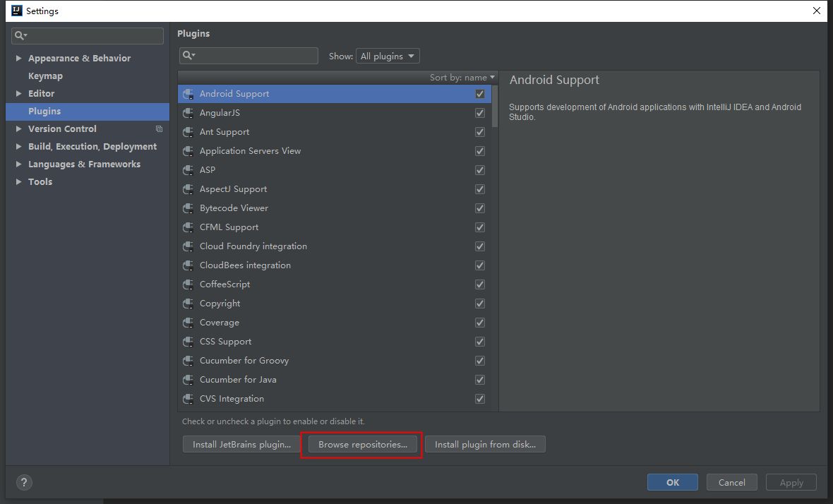Toggle the CFML Support checkbox
Viewport: 833px width, 504px height.
tap(480, 227)
